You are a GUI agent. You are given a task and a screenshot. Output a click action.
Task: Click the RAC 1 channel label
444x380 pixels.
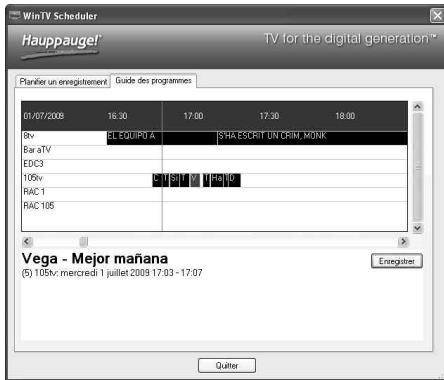coord(34,192)
